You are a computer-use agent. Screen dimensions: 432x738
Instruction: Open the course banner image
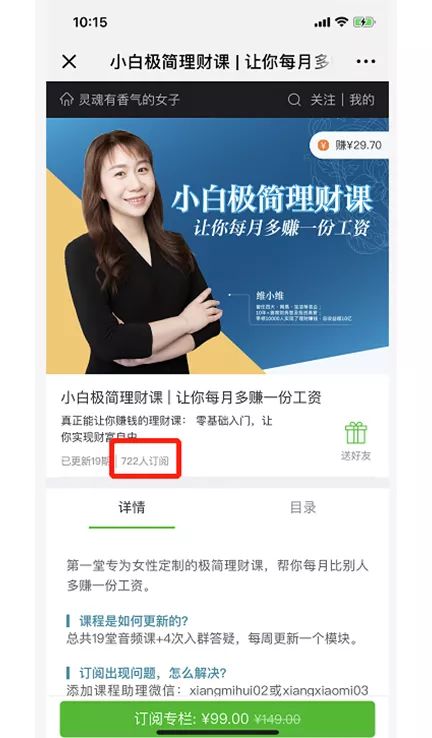(x=217, y=246)
